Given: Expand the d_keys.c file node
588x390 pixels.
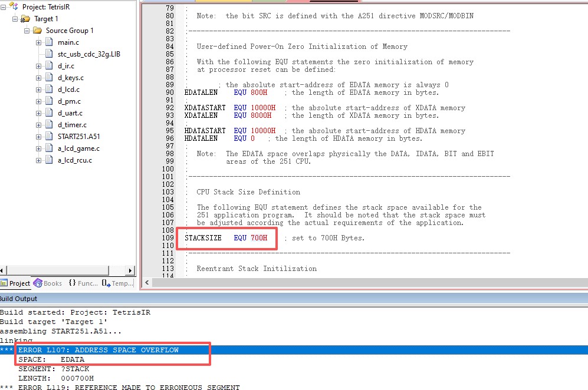Looking at the screenshot, I should click(39, 78).
